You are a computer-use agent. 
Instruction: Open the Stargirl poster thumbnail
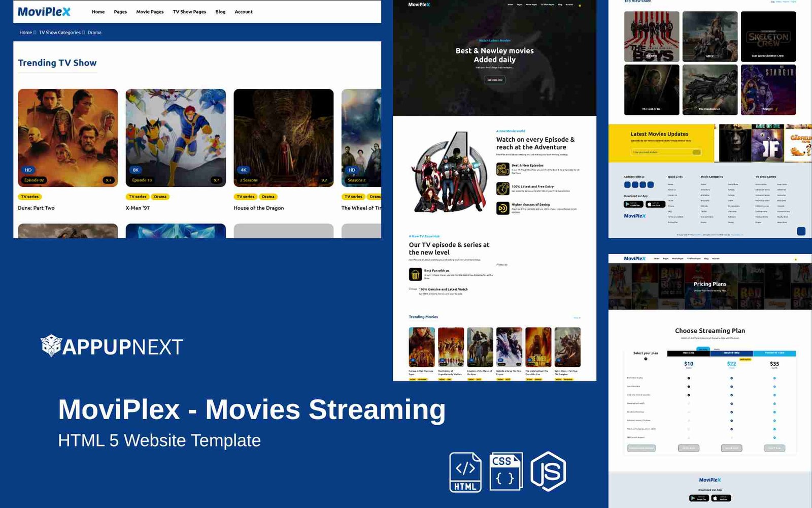click(768, 89)
